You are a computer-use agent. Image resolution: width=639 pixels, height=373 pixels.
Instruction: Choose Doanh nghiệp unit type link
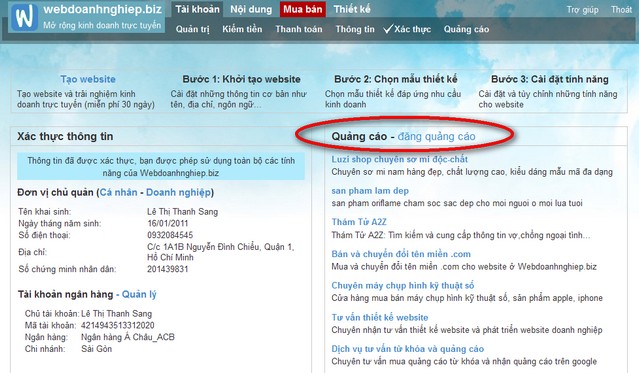(x=178, y=192)
